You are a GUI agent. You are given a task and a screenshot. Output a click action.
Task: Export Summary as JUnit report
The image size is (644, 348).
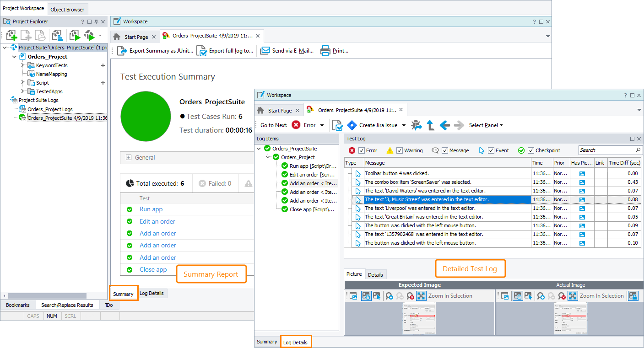point(156,51)
